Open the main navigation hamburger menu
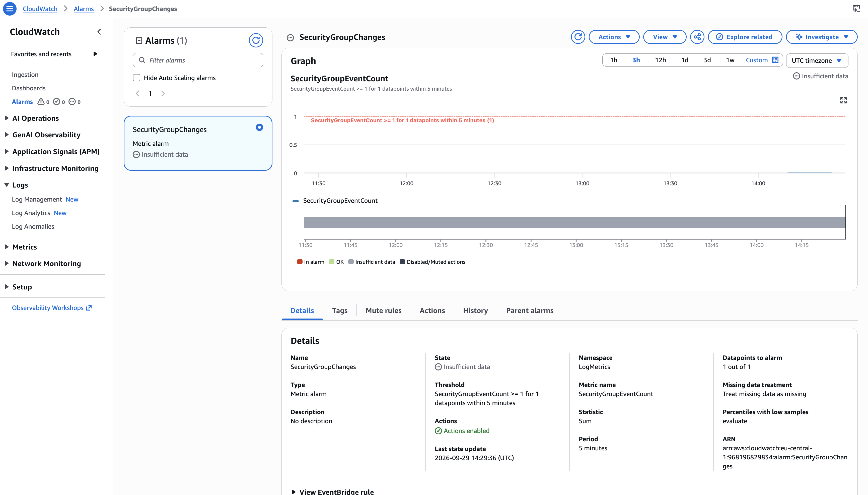 10,9
